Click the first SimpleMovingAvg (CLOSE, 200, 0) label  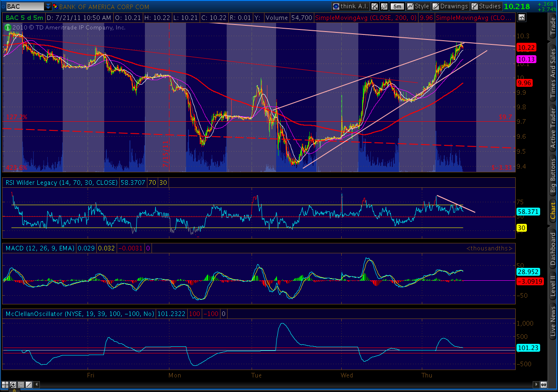coord(367,17)
